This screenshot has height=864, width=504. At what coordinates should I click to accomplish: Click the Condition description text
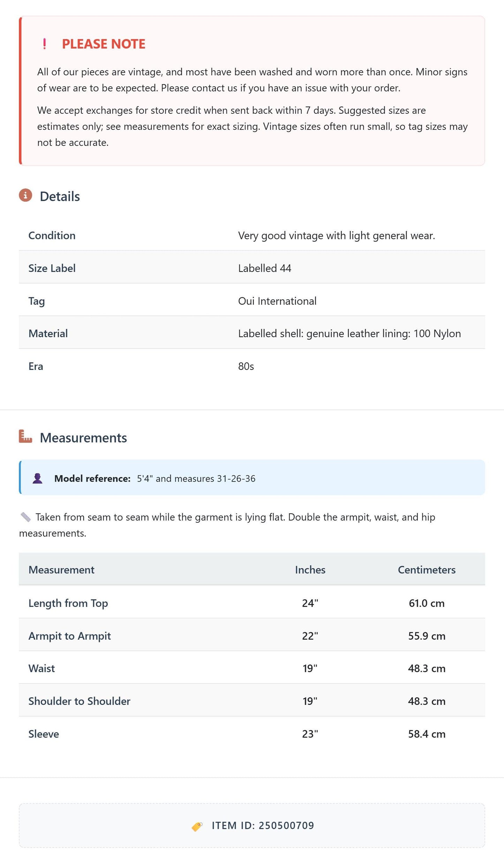pyautogui.click(x=337, y=236)
